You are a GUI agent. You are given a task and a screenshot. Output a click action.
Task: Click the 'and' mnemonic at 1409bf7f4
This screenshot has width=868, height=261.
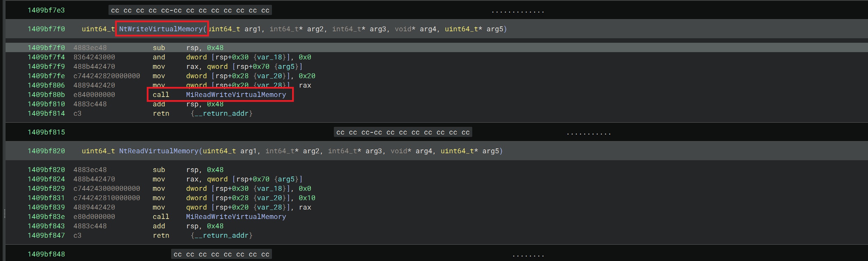click(159, 57)
